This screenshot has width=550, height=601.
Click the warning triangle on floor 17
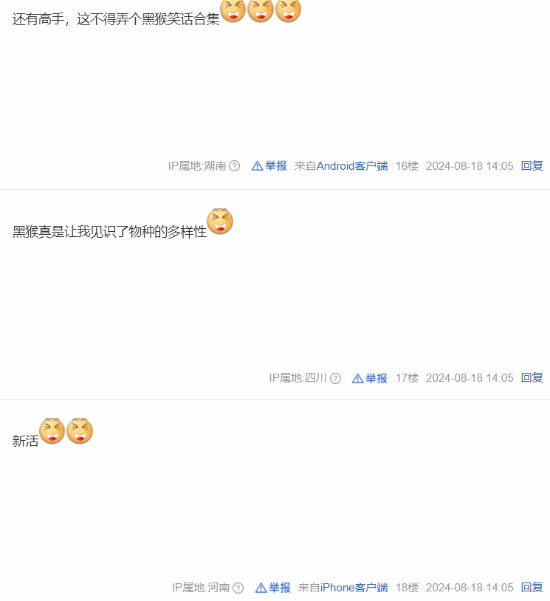(x=358, y=378)
